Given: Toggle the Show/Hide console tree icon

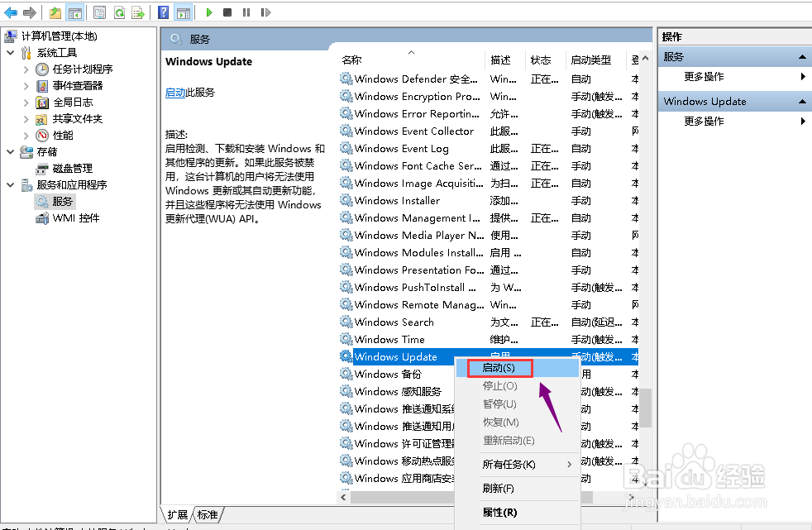Looking at the screenshot, I should pyautogui.click(x=75, y=12).
